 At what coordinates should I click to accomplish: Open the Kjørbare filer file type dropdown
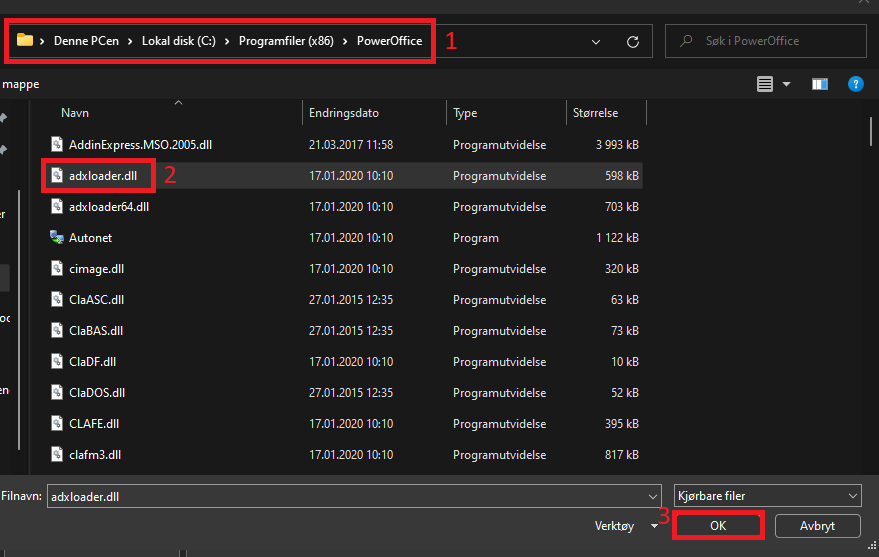(852, 496)
